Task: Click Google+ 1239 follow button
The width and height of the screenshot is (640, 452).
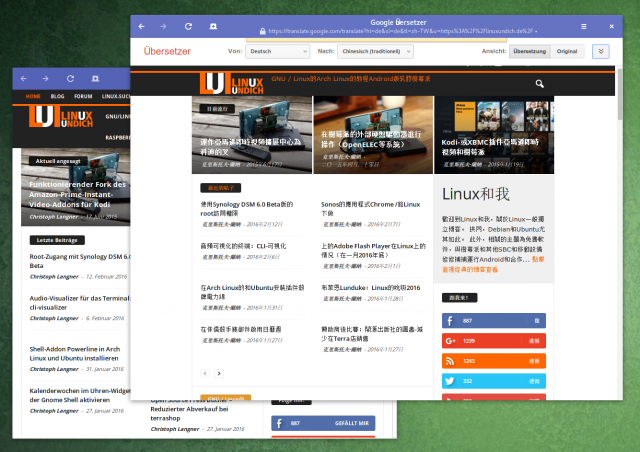Action: coord(493,341)
